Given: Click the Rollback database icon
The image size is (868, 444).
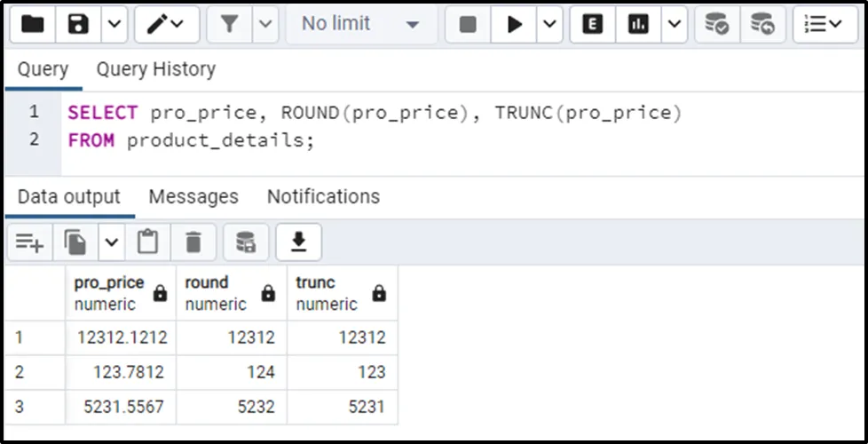Looking at the screenshot, I should (761, 25).
